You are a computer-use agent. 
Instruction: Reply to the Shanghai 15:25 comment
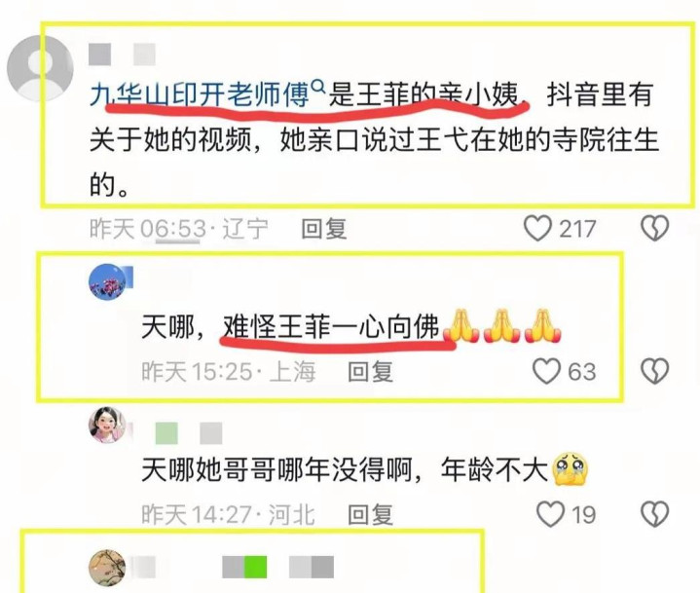pos(370,372)
